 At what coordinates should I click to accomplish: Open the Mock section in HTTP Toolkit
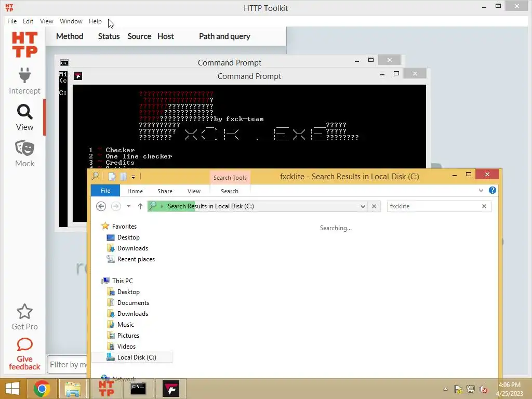click(24, 154)
